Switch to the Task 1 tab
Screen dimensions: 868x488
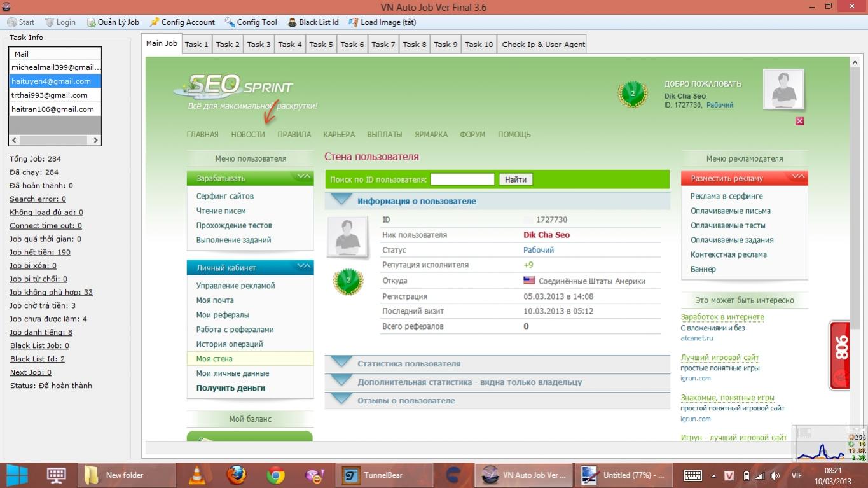(x=196, y=45)
